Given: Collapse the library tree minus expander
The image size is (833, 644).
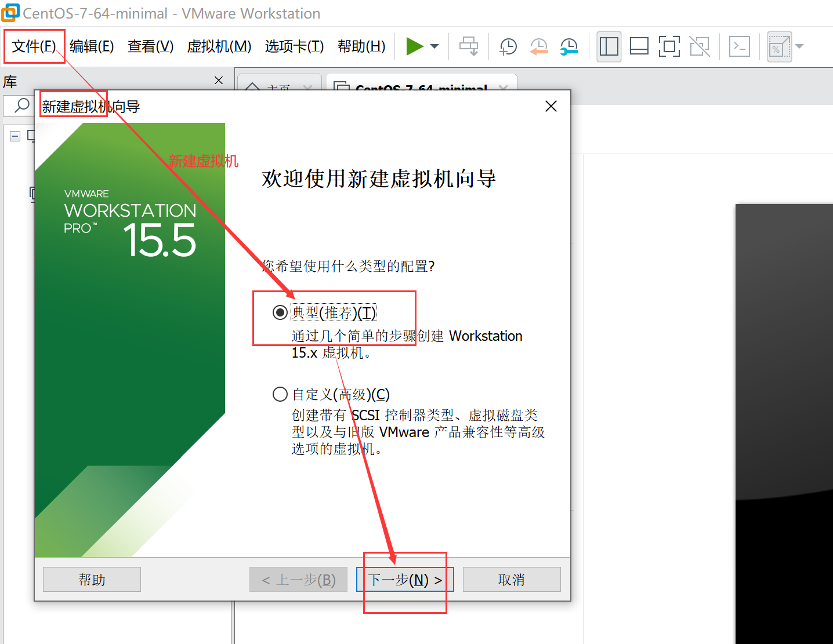Looking at the screenshot, I should point(15,136).
